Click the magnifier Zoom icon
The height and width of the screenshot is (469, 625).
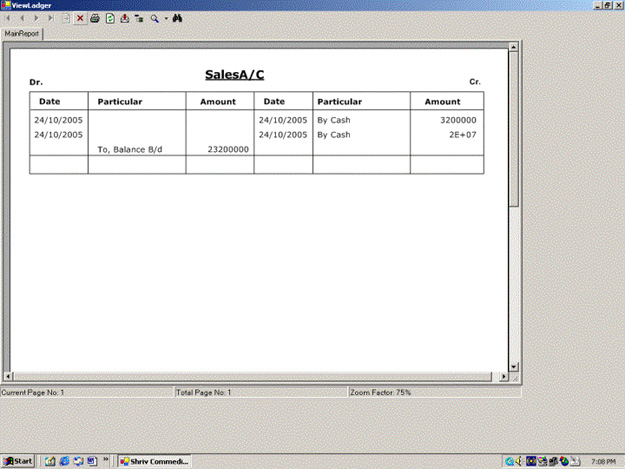155,18
